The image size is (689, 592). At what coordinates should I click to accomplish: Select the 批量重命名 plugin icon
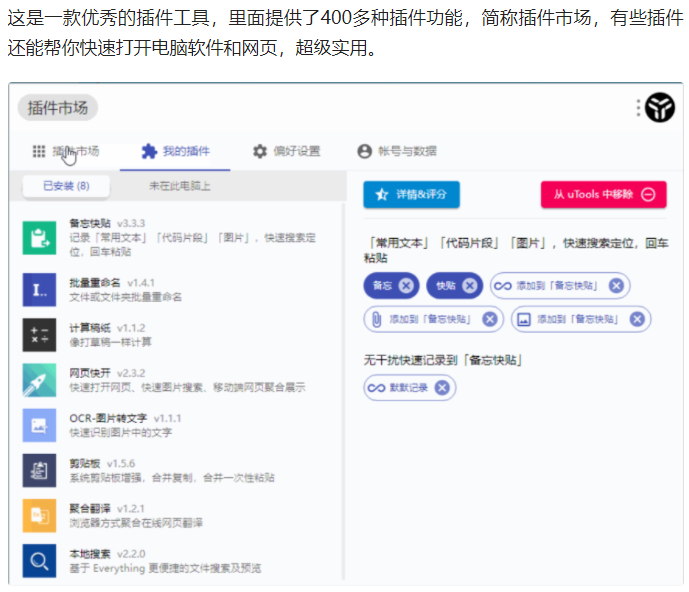(40, 290)
